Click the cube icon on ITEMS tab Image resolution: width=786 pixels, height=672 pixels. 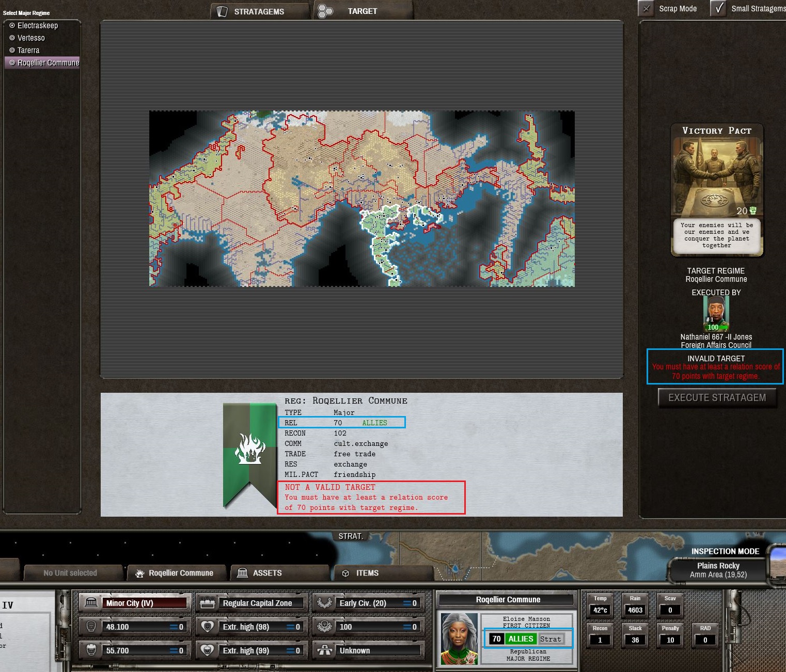pyautogui.click(x=345, y=573)
